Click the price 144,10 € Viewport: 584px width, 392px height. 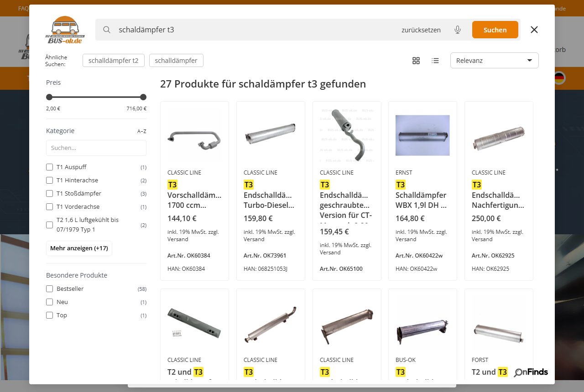coord(182,218)
